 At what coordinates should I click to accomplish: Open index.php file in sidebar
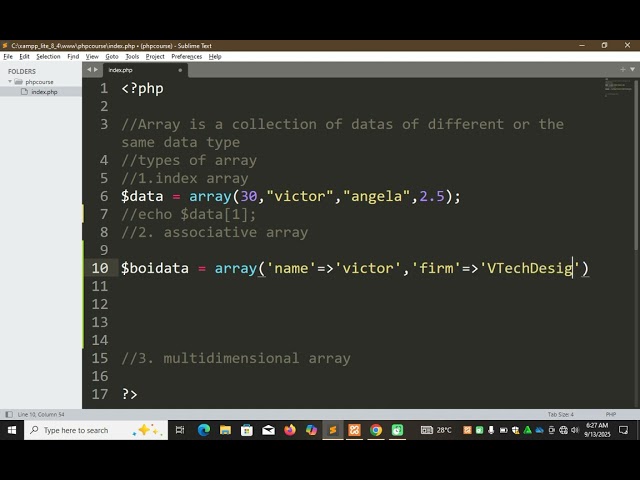(44, 92)
